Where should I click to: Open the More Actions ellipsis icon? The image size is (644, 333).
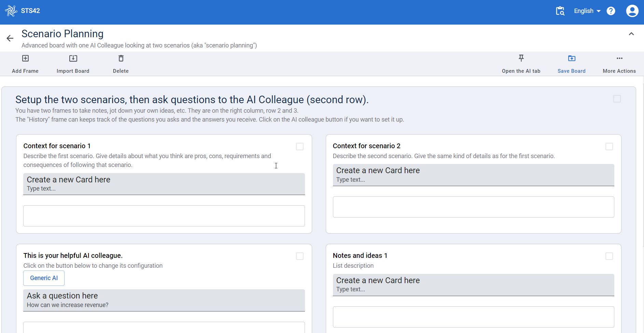tap(619, 58)
